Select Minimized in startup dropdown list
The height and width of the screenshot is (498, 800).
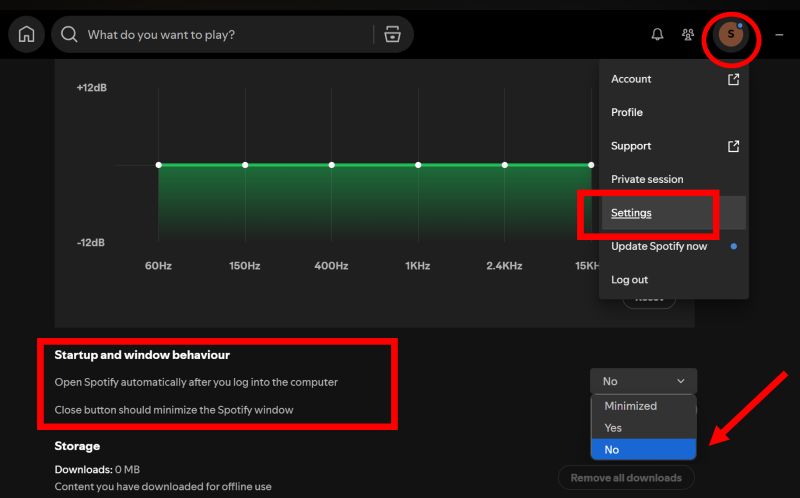tap(630, 406)
